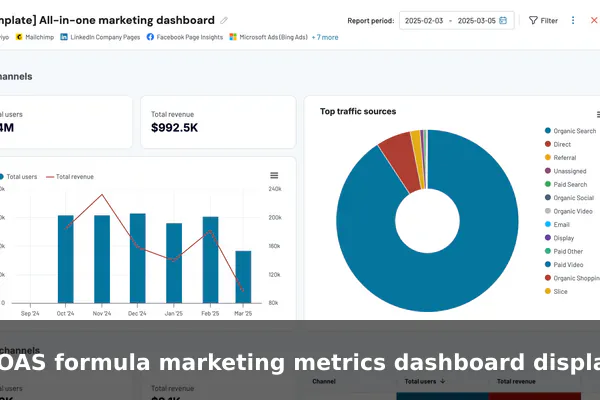
Task: Close the dashboard with the red X
Action: [x=594, y=20]
